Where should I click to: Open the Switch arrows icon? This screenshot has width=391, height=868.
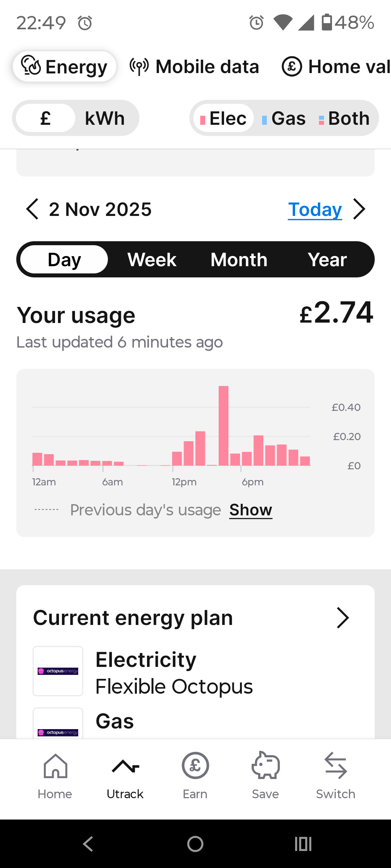[x=336, y=766]
